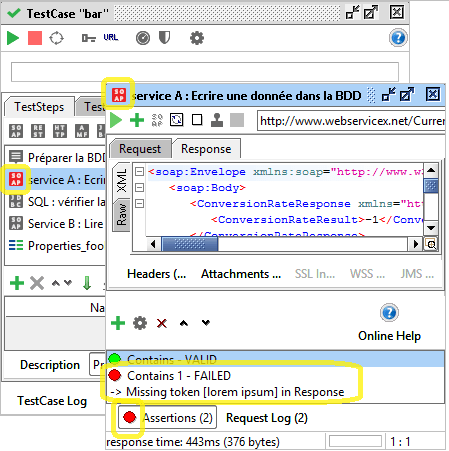Screen dimensions: 449x451
Task: Open the security tests shield icon
Action: coord(164,38)
